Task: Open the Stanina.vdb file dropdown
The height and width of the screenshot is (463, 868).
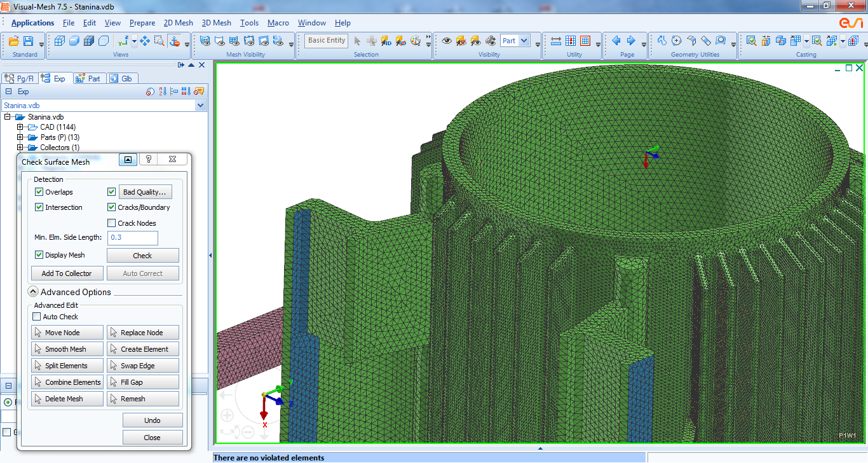Action: click(x=201, y=106)
